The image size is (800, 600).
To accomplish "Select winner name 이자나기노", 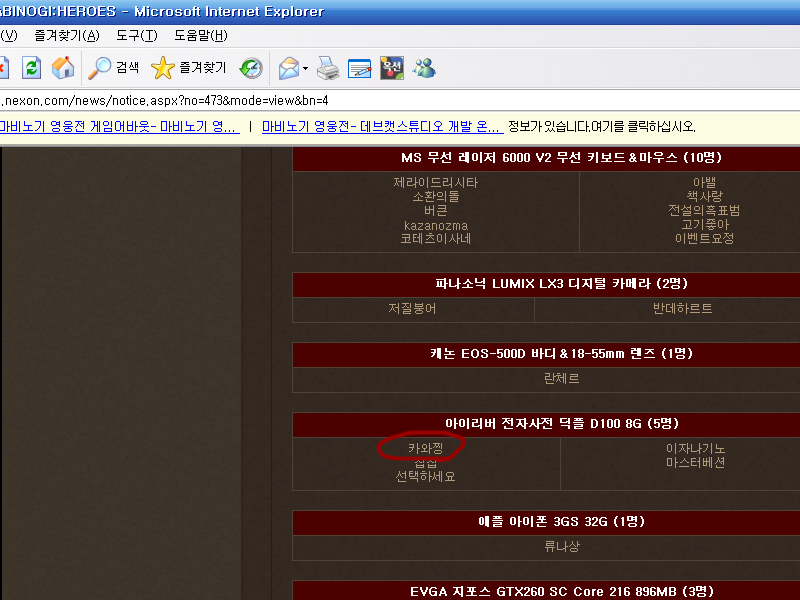I will [x=695, y=448].
